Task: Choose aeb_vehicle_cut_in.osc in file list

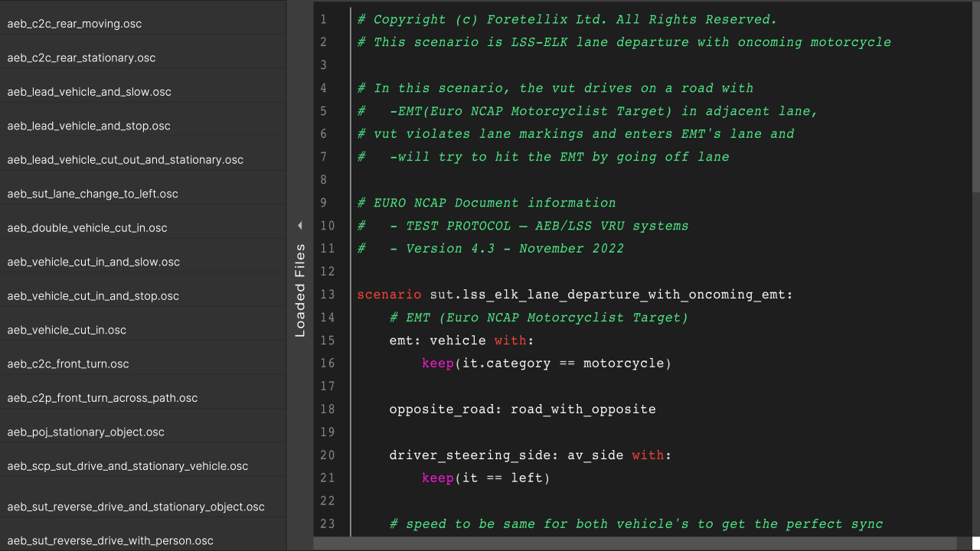Action: (67, 331)
